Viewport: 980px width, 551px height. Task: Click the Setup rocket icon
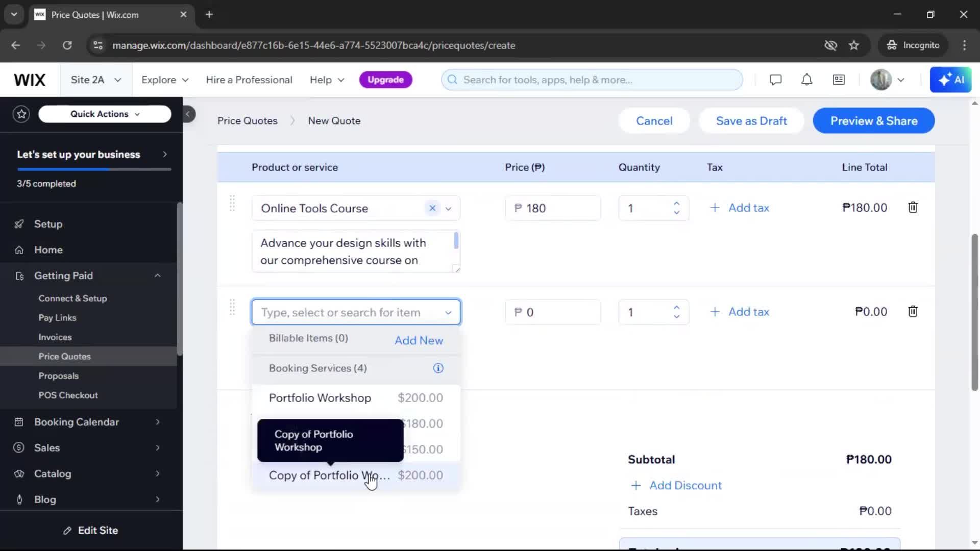(x=19, y=224)
